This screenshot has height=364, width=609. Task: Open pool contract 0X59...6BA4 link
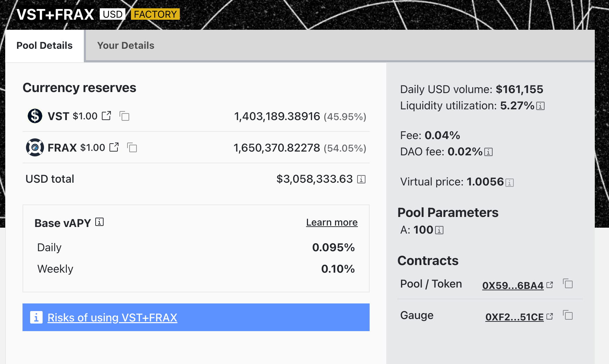coord(513,285)
